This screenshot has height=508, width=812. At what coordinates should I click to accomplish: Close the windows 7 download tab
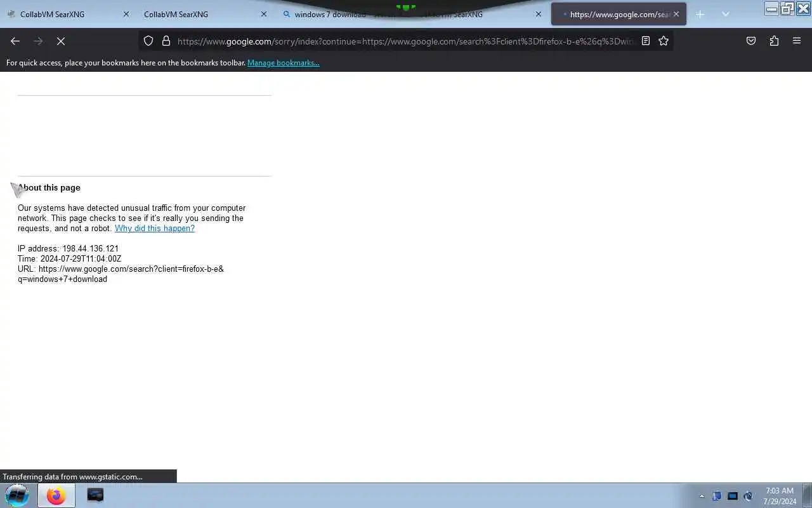coord(539,14)
